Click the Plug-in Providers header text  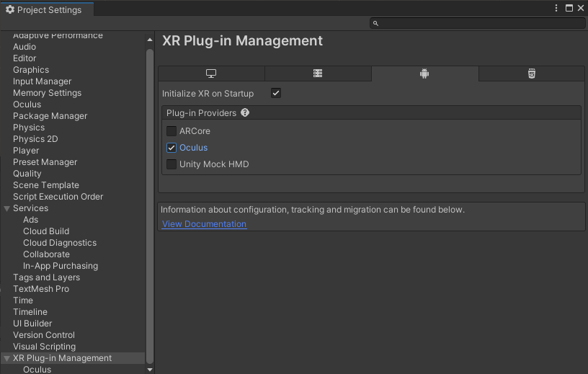[201, 113]
